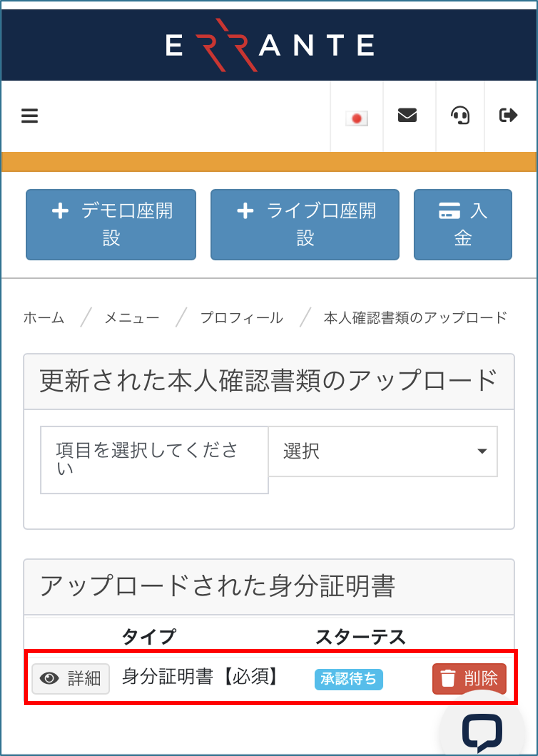538x756 pixels.
Task: Click the 承認待ち status badge
Action: point(349,679)
